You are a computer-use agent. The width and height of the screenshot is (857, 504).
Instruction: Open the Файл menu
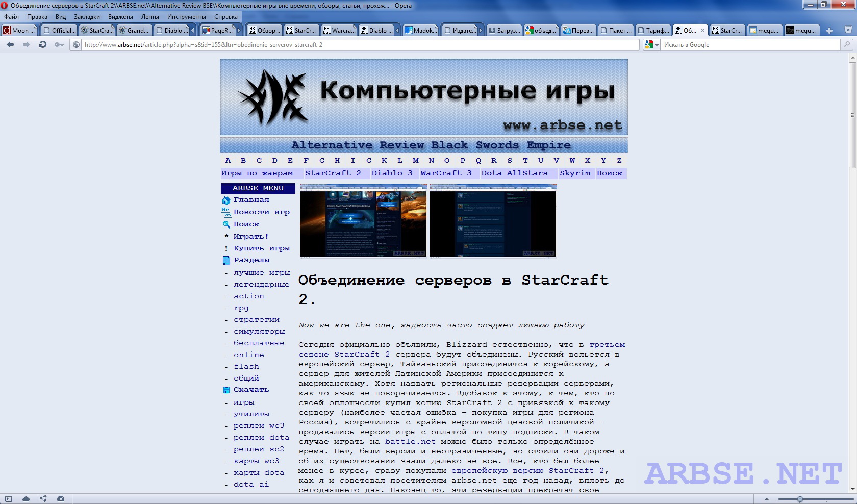pyautogui.click(x=11, y=17)
